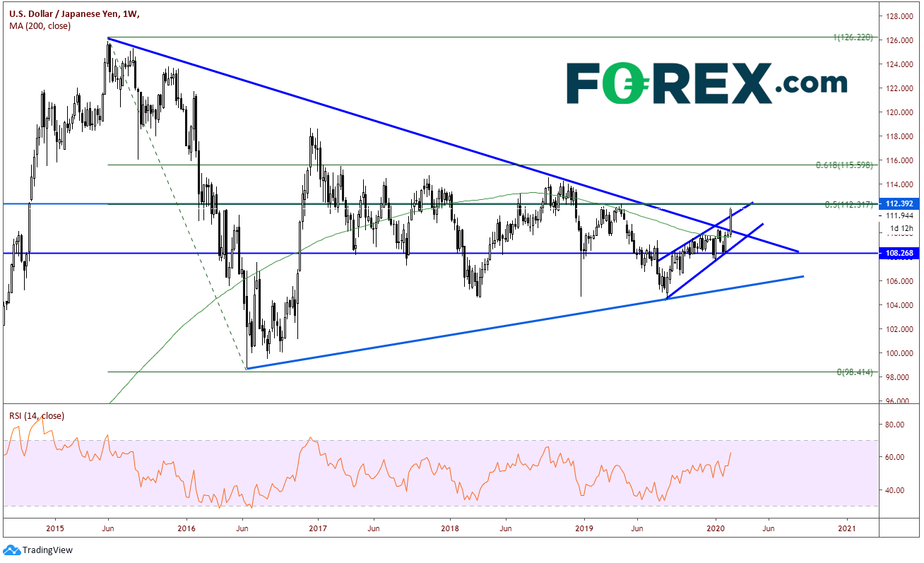Select the 0(98.414) Fibonacci level label

tap(854, 371)
